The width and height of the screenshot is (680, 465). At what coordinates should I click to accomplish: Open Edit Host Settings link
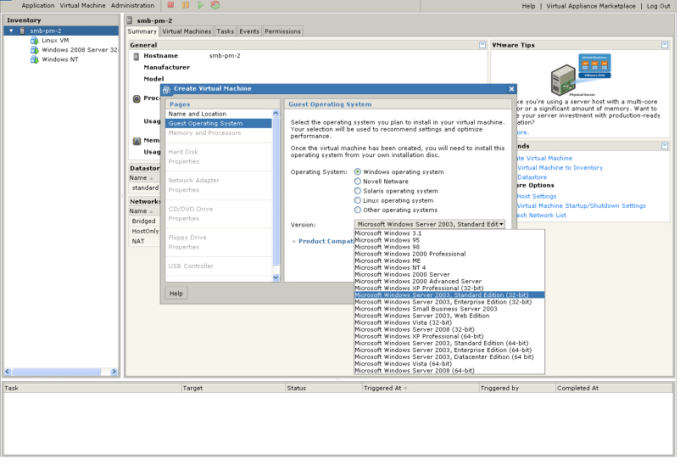coord(536,196)
